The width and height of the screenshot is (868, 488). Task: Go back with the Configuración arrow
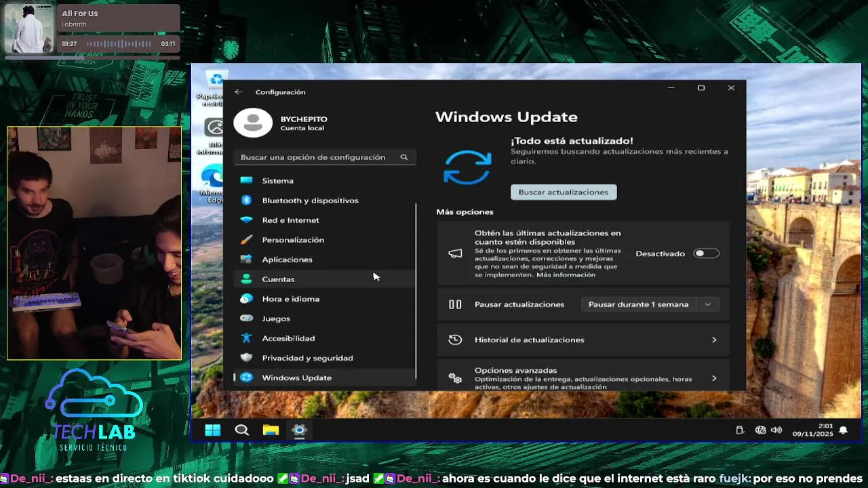click(238, 91)
